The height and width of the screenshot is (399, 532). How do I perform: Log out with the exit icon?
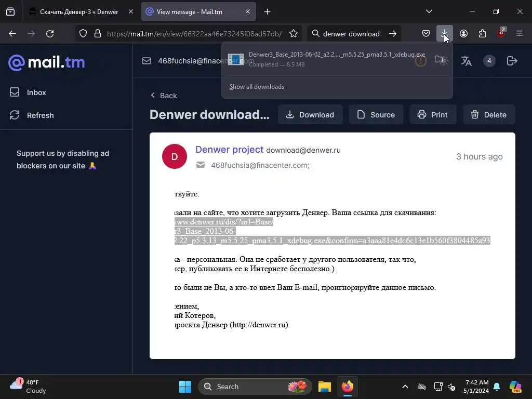tap(512, 61)
